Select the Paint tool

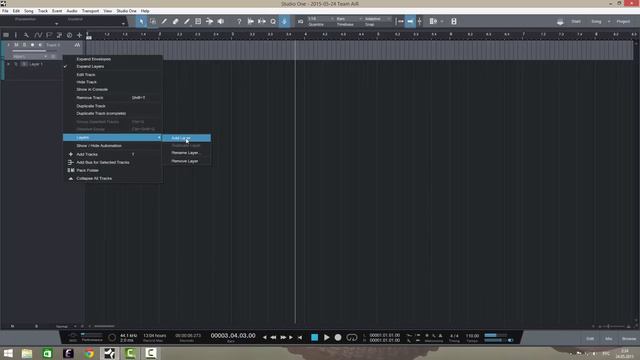[x=187, y=21]
